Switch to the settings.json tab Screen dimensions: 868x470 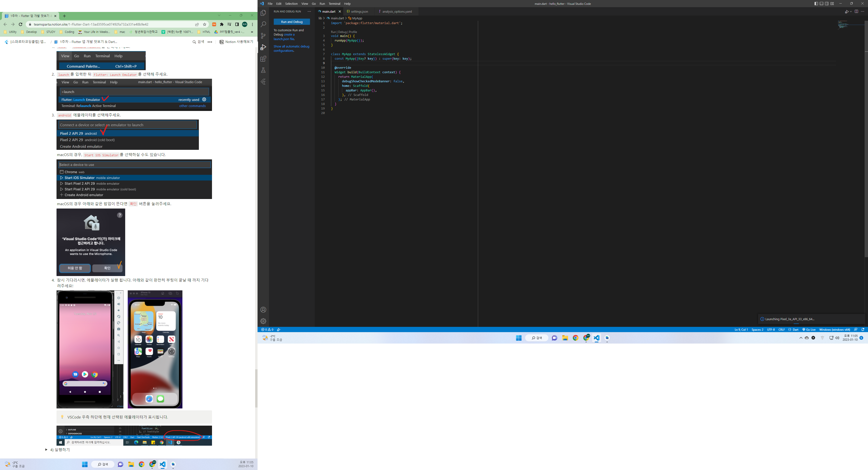click(359, 11)
